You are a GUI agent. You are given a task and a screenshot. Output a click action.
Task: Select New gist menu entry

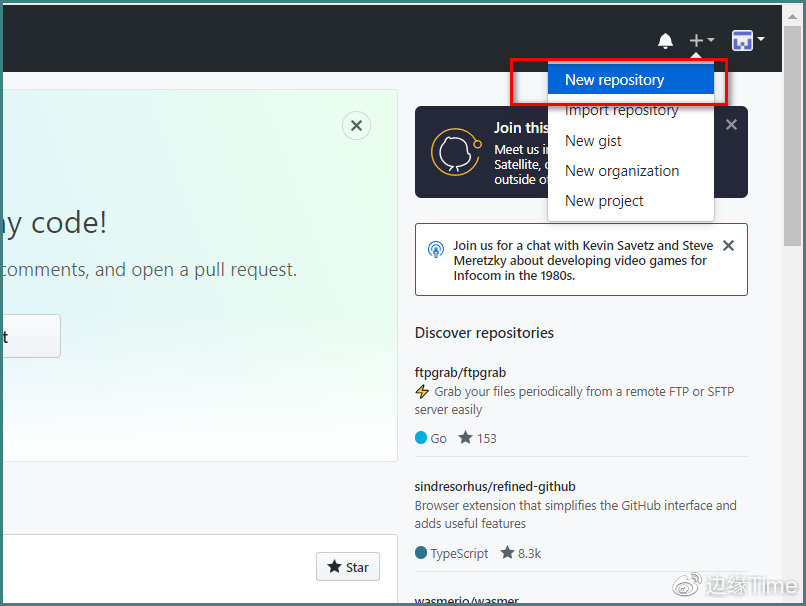631,140
